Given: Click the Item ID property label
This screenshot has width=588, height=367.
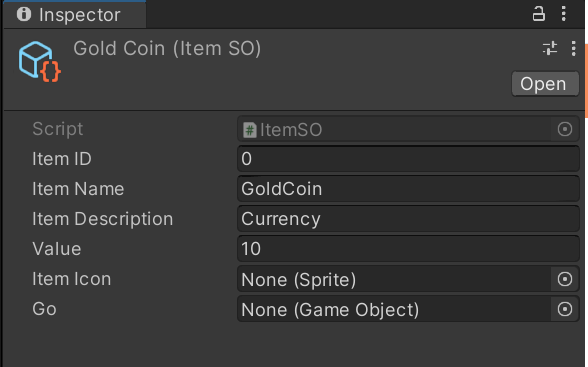Looking at the screenshot, I should [x=62, y=159].
